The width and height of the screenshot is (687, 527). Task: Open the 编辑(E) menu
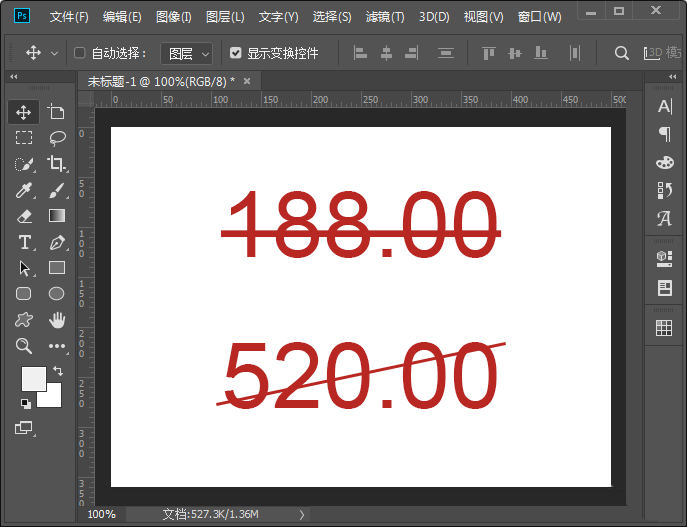tap(122, 17)
